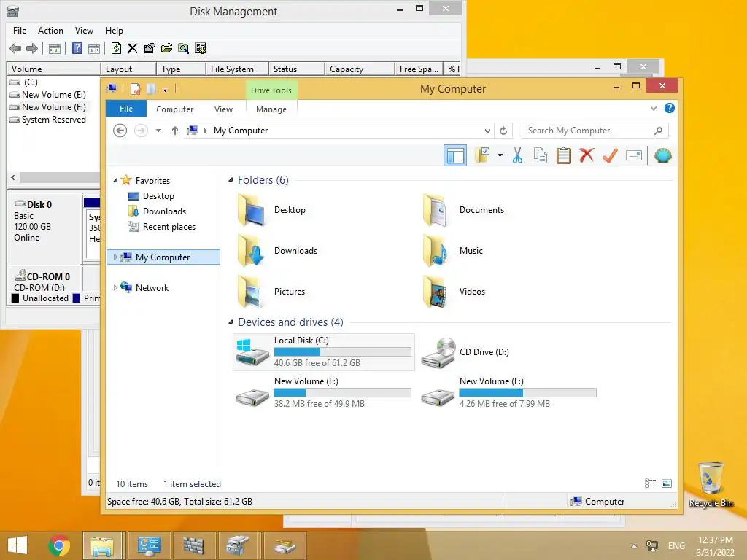Switch to the Computer ribbon tab
The image size is (747, 560).
pos(175,109)
